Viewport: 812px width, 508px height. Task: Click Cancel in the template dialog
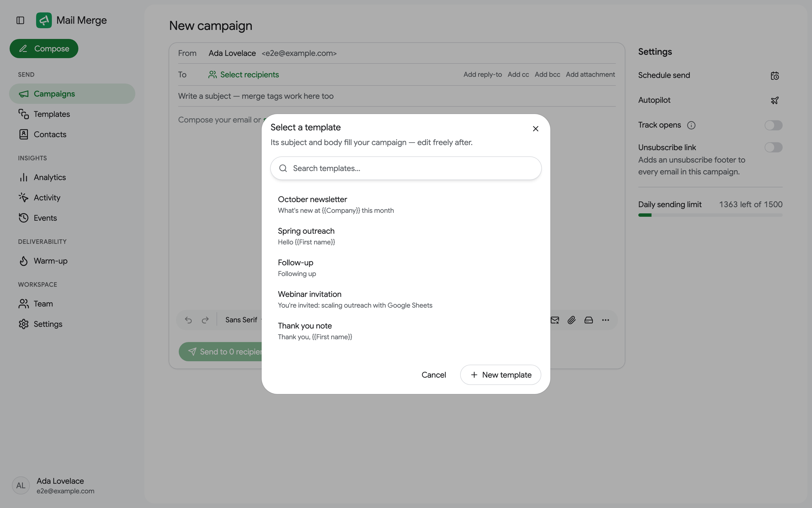tap(434, 375)
